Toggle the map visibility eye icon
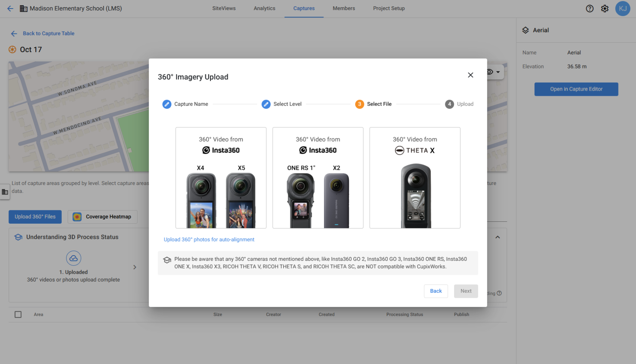Screen dimensions: 636x364 click(490, 72)
